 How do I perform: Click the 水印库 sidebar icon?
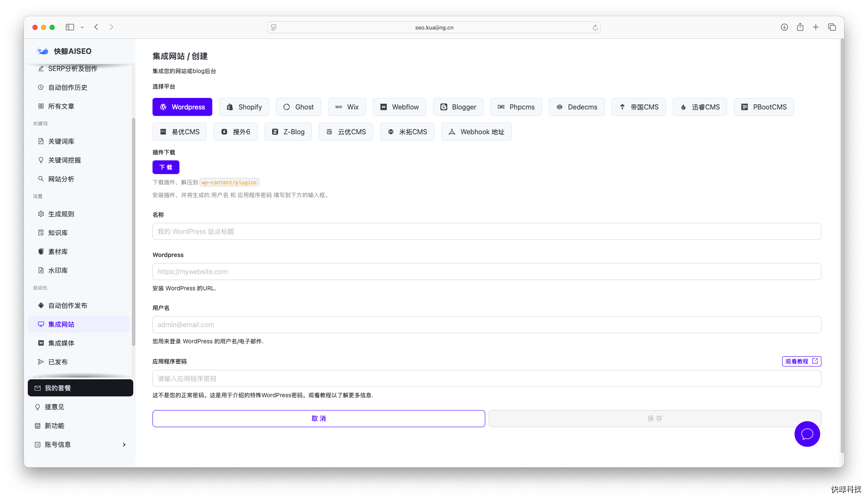point(41,270)
